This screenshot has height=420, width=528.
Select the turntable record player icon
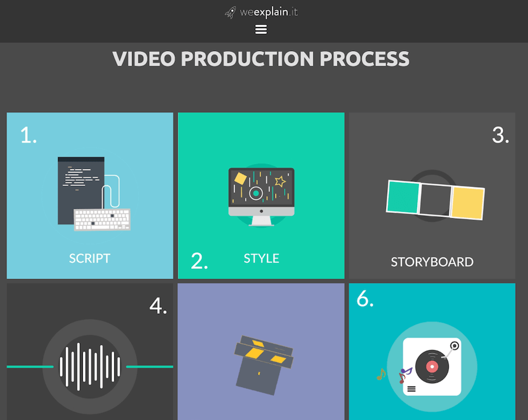[432, 367]
